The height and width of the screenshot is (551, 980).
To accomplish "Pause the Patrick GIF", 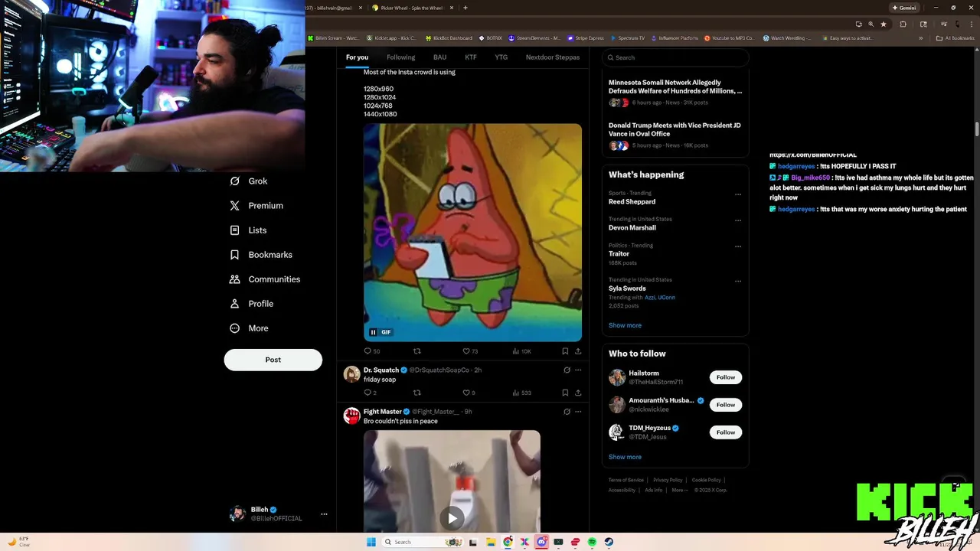I will (x=374, y=332).
